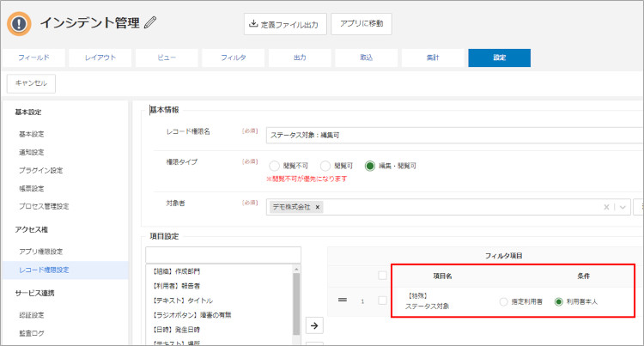This screenshot has width=644, height=346.
Task: Open 認証設定 in the sidebar
Action: [31, 315]
